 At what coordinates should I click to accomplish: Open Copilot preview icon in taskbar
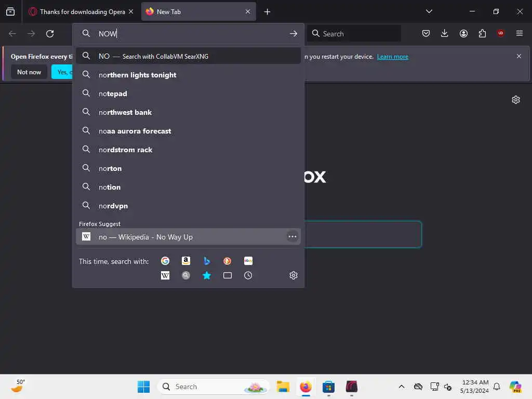pyautogui.click(x=515, y=387)
